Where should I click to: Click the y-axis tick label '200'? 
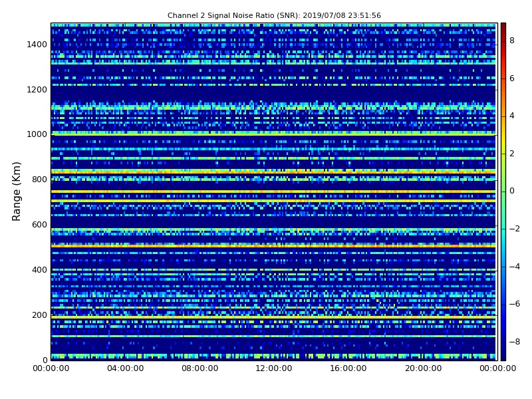tap(39, 315)
